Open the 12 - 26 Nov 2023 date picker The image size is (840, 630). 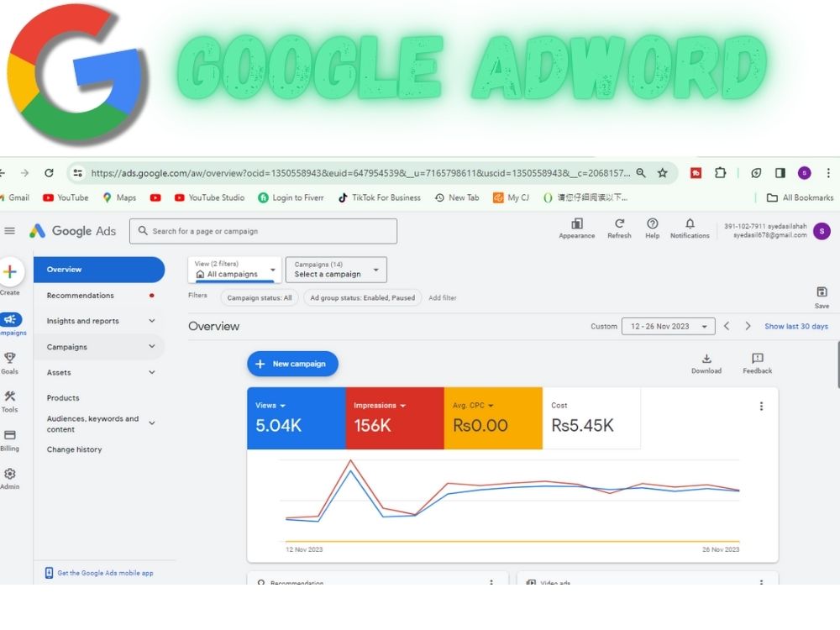668,326
